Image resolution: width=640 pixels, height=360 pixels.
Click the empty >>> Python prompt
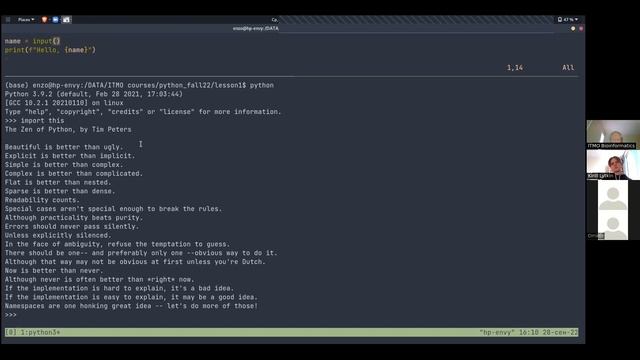(11, 315)
